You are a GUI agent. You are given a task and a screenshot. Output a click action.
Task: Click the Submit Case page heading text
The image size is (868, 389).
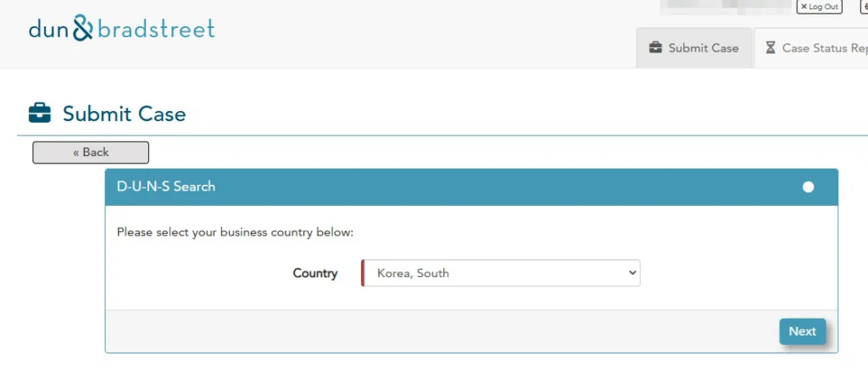[125, 114]
